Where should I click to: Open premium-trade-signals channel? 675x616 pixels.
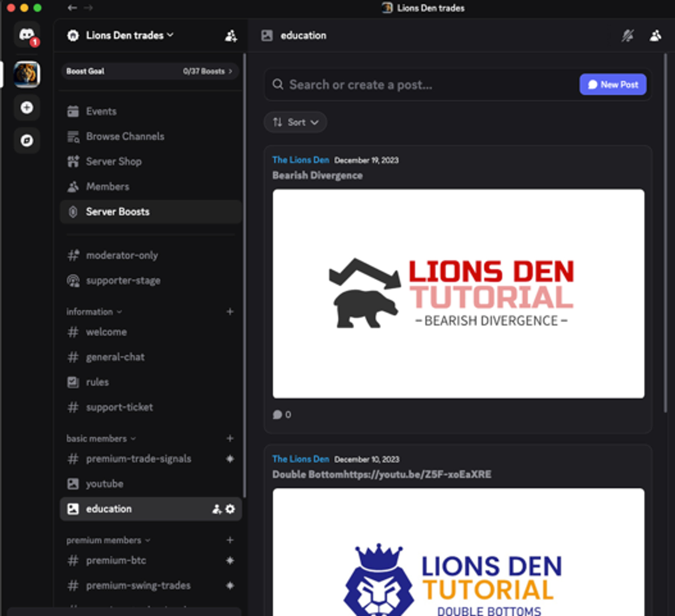tap(151, 459)
